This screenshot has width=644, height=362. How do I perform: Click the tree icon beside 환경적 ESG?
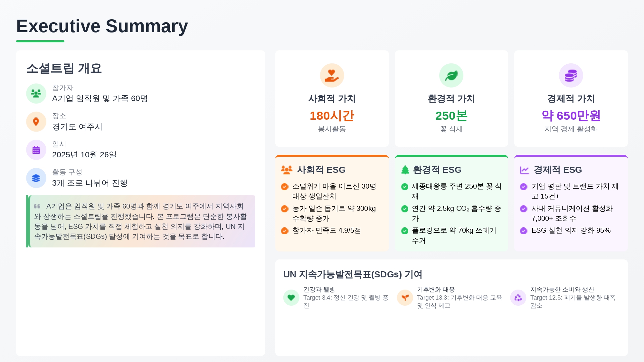click(x=405, y=170)
